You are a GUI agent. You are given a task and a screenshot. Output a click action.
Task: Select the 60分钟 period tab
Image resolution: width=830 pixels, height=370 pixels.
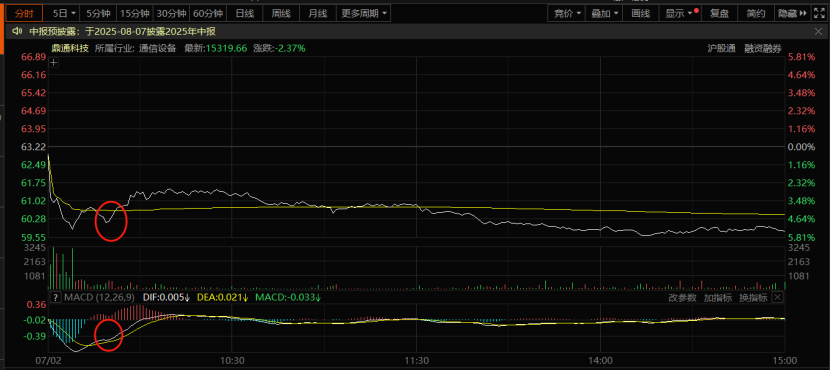click(x=208, y=13)
